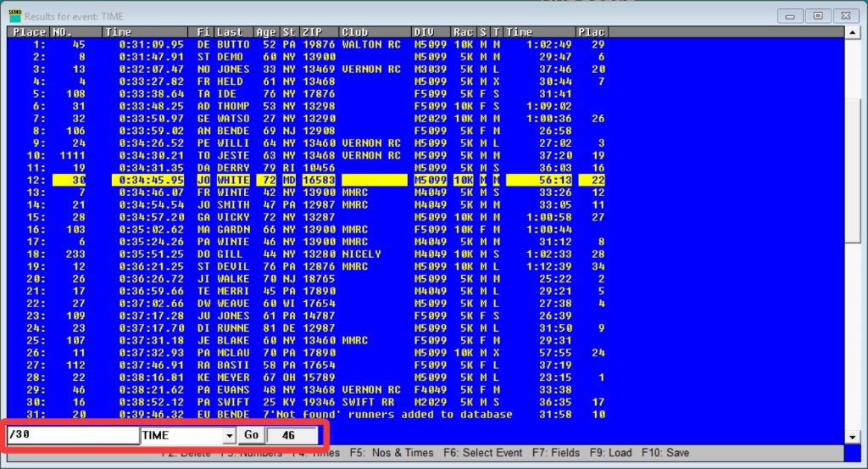Screen dimensions: 868x469
Task: Click the NICELY club cell
Action: pos(361,254)
